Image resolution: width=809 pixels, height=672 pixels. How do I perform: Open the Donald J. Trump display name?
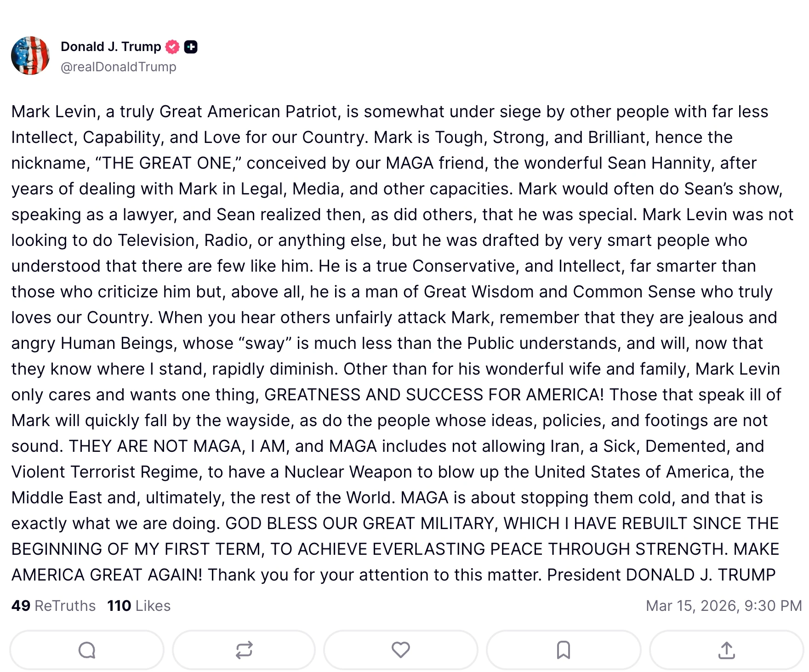pos(111,47)
